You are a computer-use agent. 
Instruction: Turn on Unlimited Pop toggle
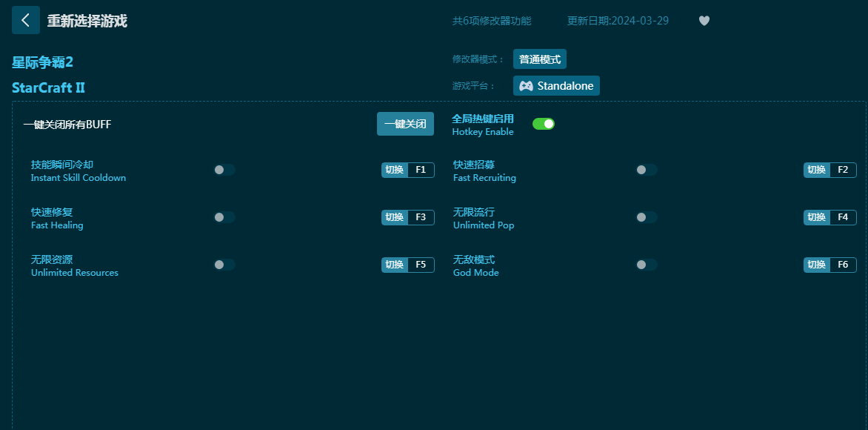(x=647, y=217)
